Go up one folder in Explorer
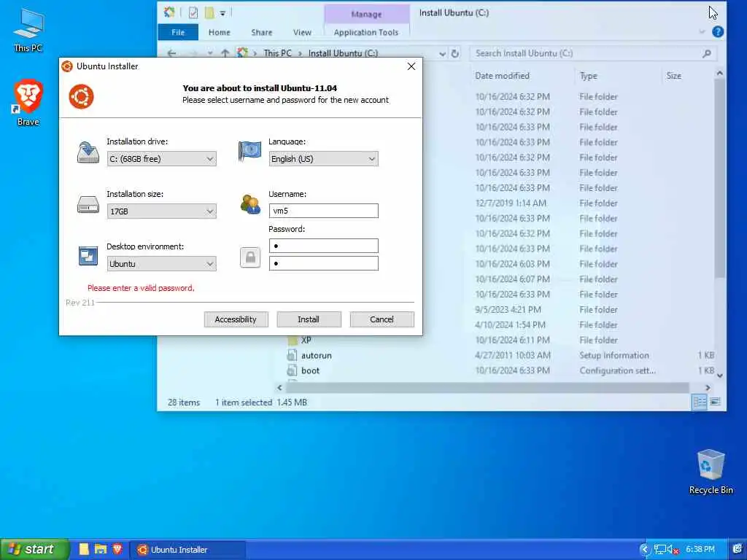The height and width of the screenshot is (560, 747). [x=225, y=53]
